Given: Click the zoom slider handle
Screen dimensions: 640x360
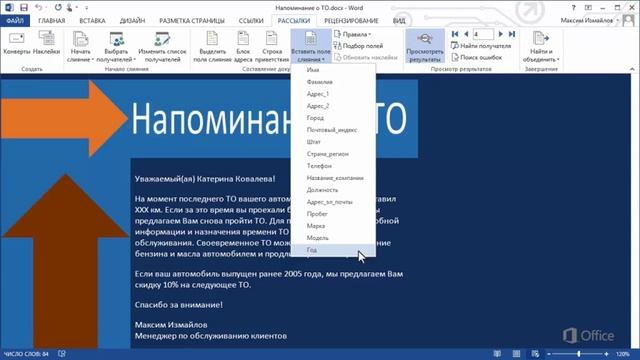Looking at the screenshot, I should (578, 354).
